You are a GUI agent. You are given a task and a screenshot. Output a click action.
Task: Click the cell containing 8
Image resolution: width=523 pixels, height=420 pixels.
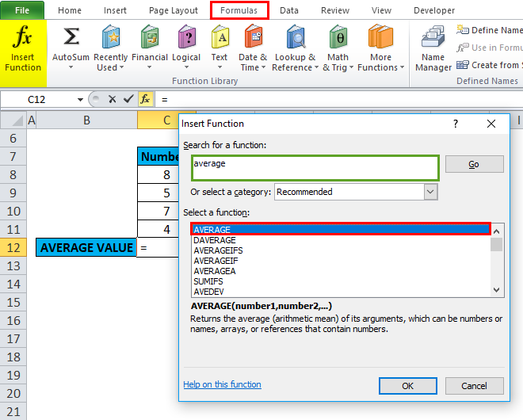click(158, 174)
